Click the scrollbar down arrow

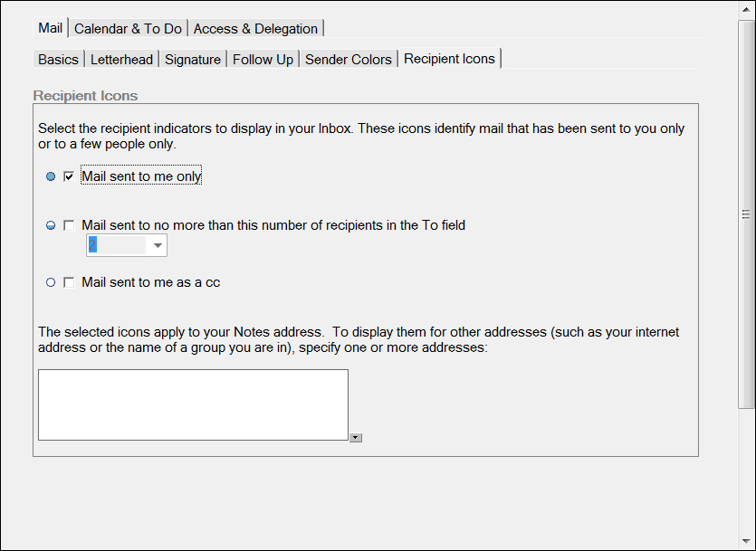pos(746,541)
